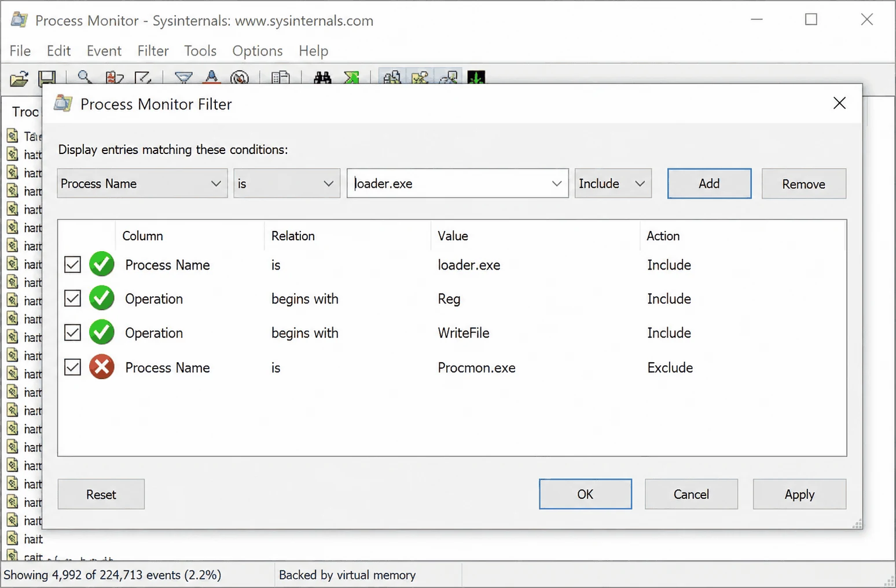The width and height of the screenshot is (896, 588).
Task: Open the Event menu
Action: click(104, 51)
